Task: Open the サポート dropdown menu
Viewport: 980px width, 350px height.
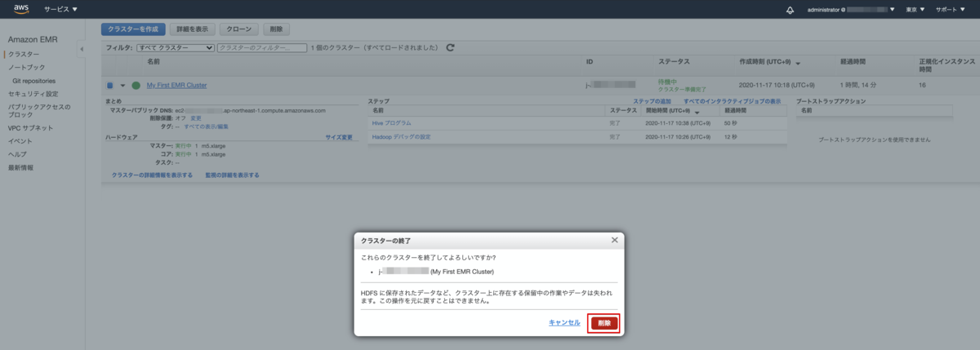Action: coord(952,10)
